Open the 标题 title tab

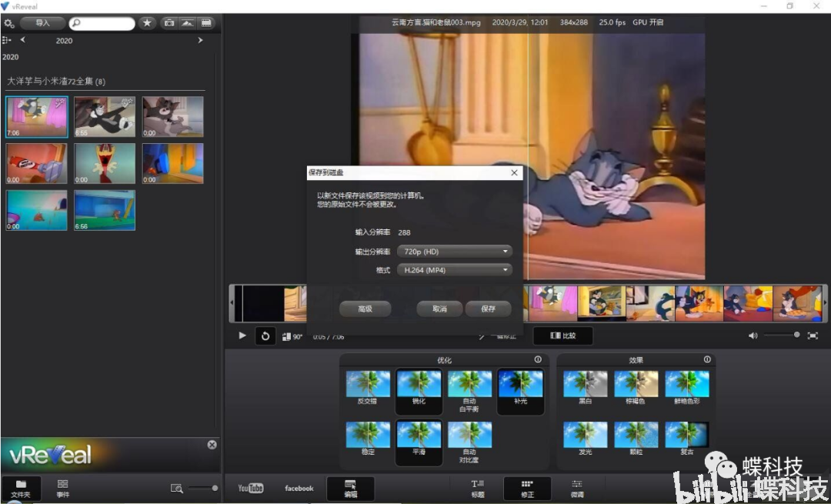(x=478, y=489)
